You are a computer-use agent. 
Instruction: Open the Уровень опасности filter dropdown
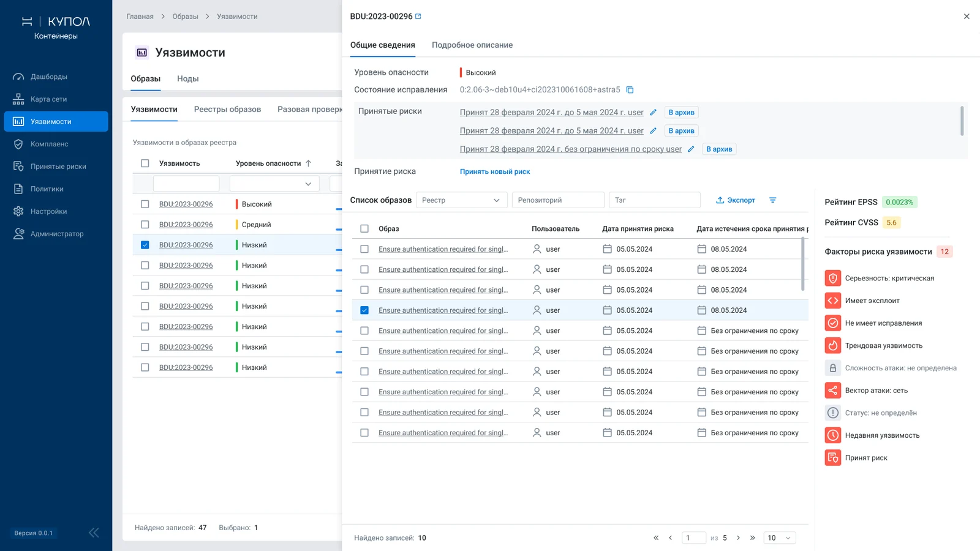click(x=274, y=184)
